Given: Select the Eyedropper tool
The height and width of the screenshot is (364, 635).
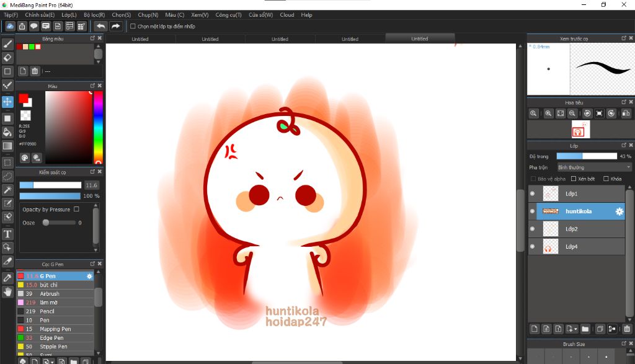Looking at the screenshot, I should (7, 278).
